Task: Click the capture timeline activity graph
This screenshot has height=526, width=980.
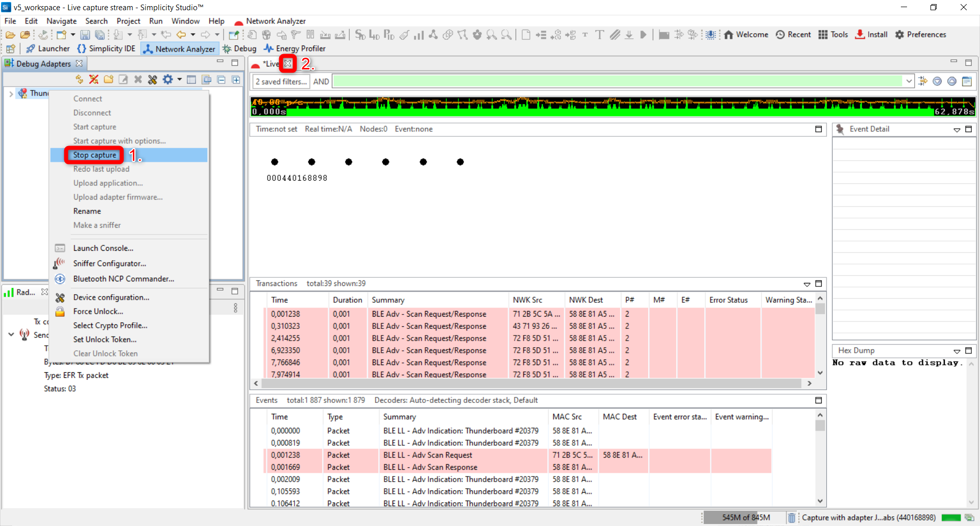Action: (613, 106)
